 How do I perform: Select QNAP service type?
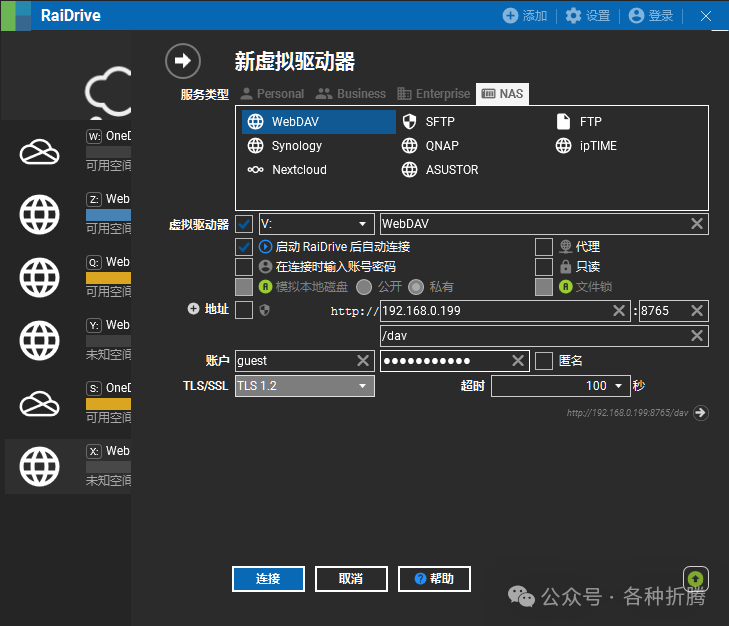pyautogui.click(x=430, y=146)
